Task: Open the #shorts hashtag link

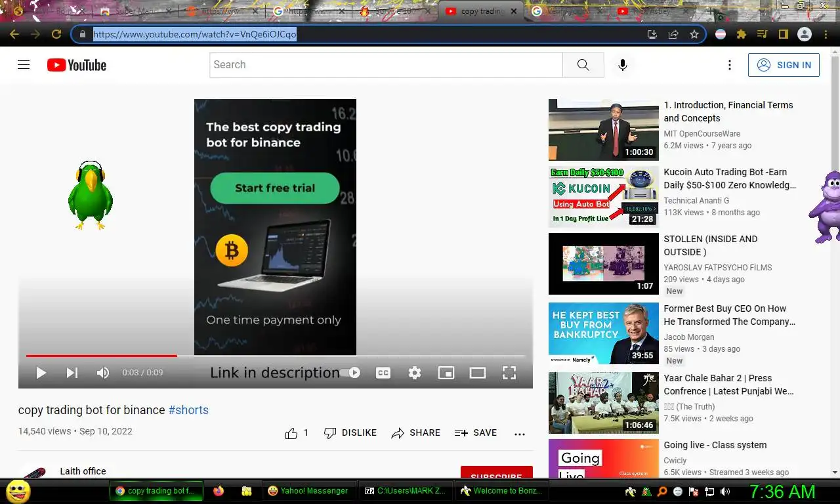Action: (188, 410)
